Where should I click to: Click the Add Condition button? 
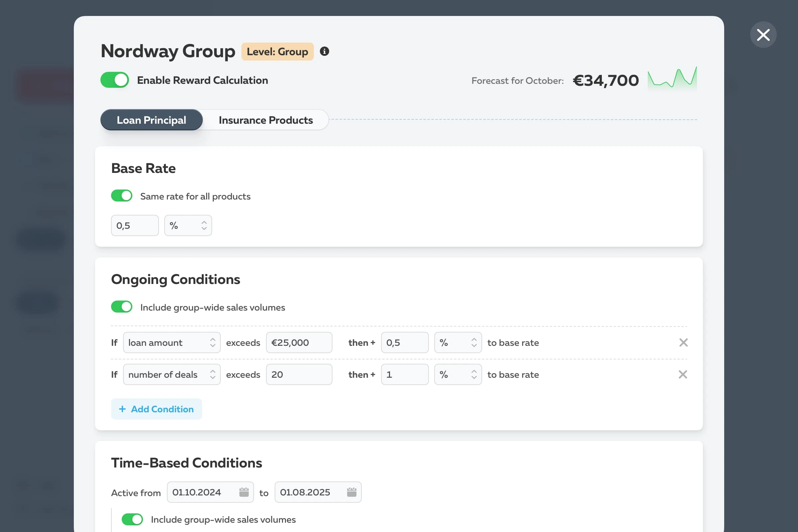click(156, 409)
